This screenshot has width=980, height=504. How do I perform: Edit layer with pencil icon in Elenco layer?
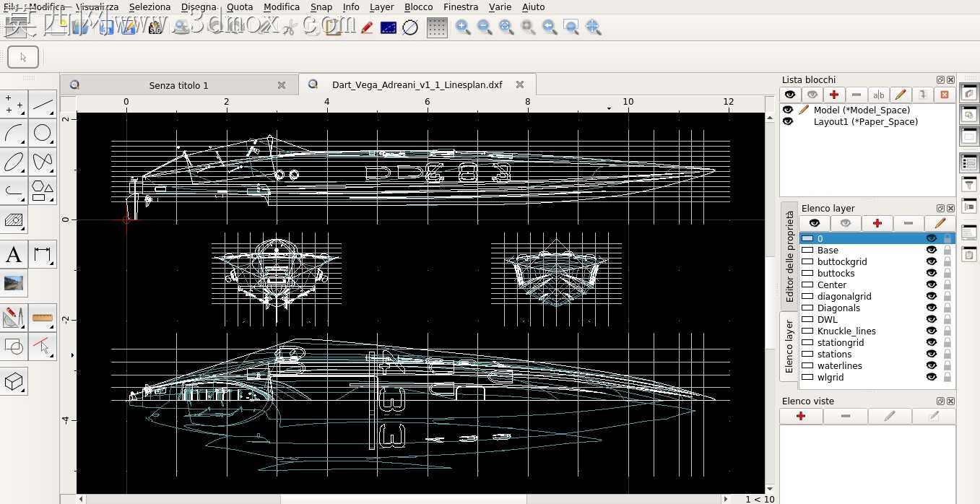coord(940,223)
